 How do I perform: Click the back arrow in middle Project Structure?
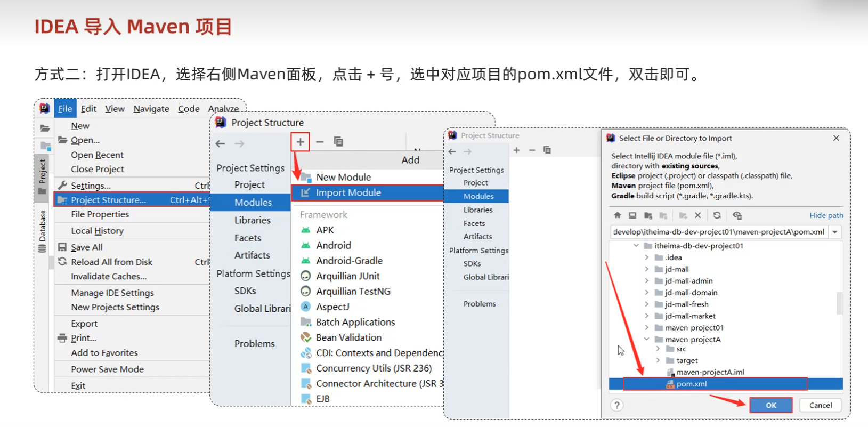220,143
